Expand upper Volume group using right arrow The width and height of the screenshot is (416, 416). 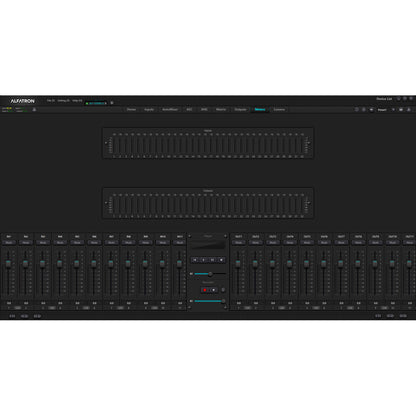tap(309, 143)
